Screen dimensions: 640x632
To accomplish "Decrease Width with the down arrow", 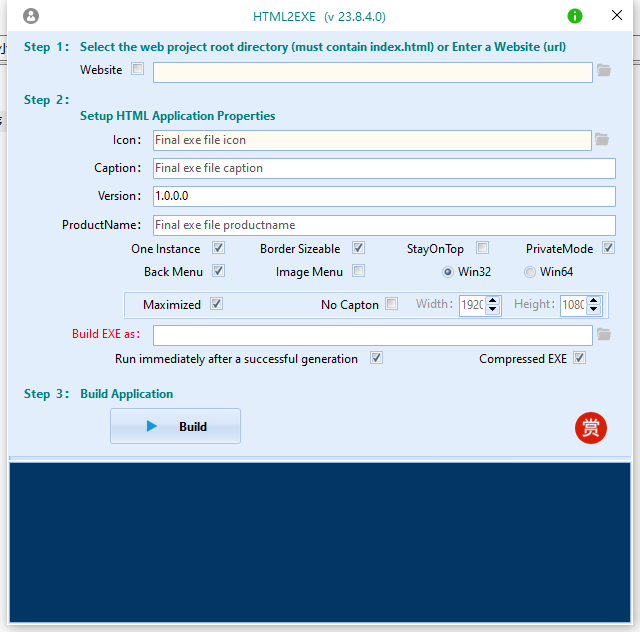I will point(493,309).
